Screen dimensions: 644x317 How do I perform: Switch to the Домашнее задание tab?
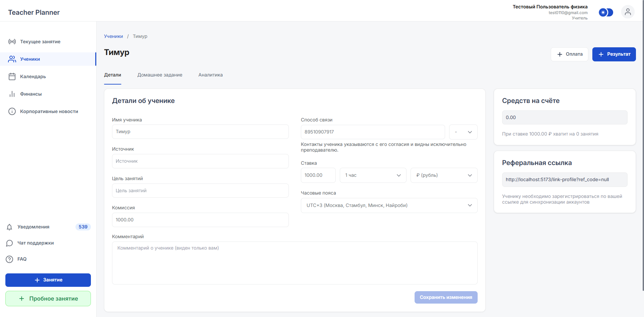click(160, 75)
